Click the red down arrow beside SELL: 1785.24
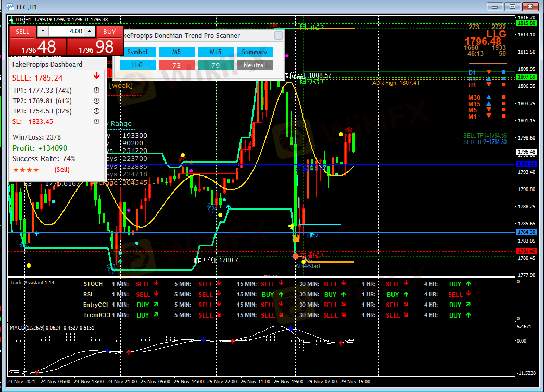The width and height of the screenshot is (544, 392). point(96,77)
